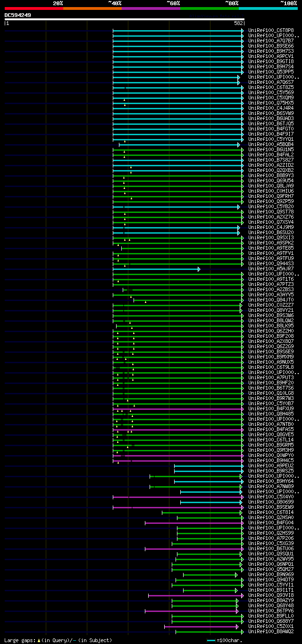Select the UniRef100_O80699 label
This screenshot has width=302, height=644.
271,502
